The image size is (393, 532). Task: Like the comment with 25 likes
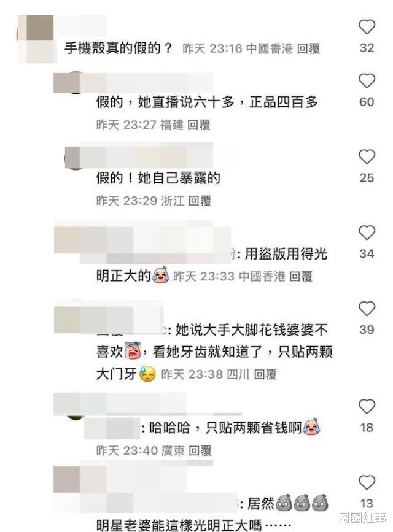pos(367,156)
